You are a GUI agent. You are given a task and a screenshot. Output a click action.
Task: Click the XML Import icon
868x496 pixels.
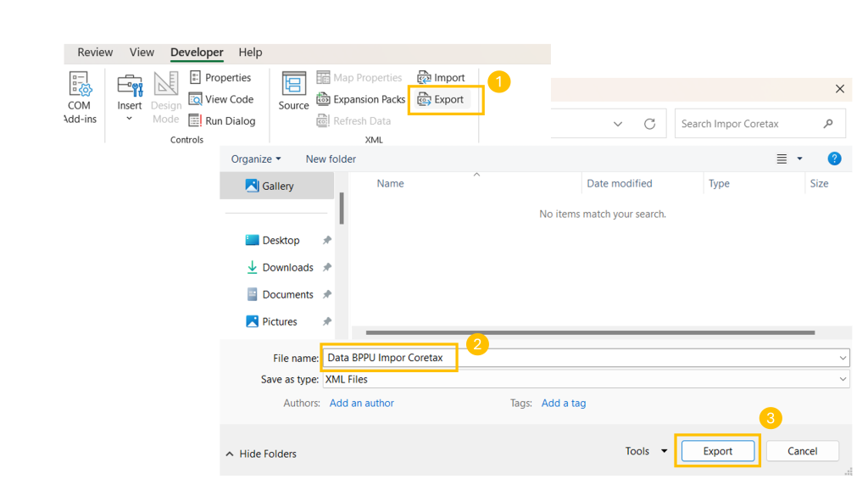click(425, 77)
